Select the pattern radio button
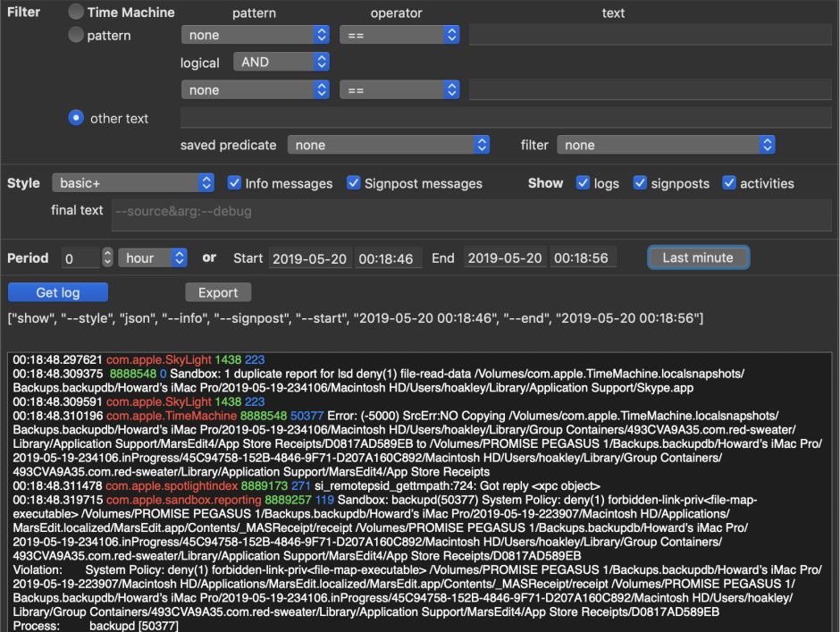The image size is (840, 632). pyautogui.click(x=77, y=36)
